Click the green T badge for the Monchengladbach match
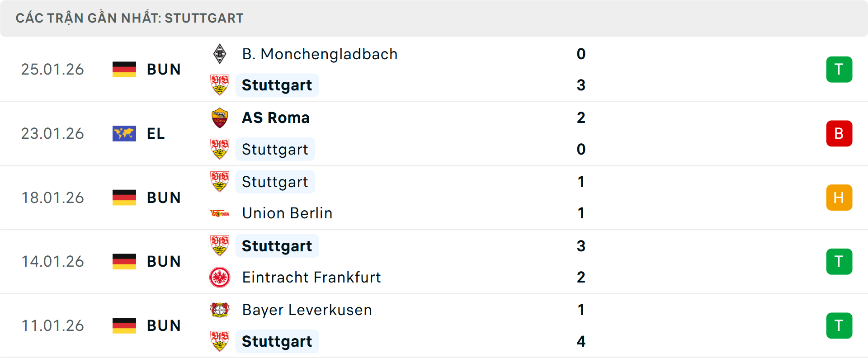The width and height of the screenshot is (868, 358). coord(840,69)
